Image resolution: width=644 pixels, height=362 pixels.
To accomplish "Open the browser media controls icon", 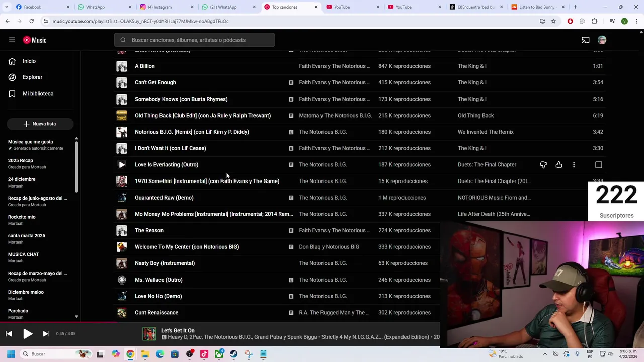I will [612, 21].
